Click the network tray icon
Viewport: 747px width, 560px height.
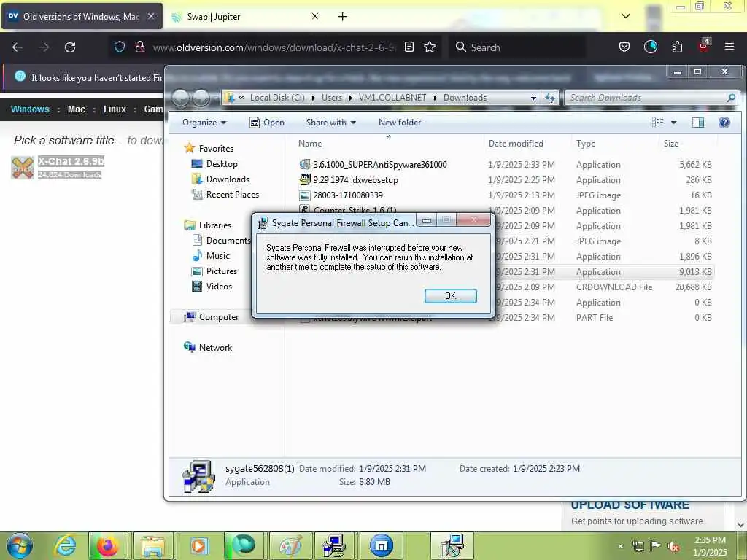pos(638,546)
